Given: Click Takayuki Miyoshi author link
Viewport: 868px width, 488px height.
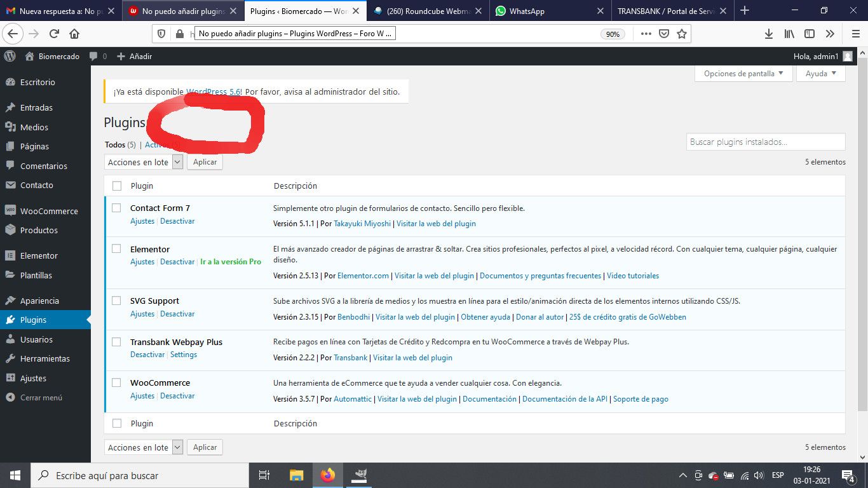Looking at the screenshot, I should (x=362, y=224).
